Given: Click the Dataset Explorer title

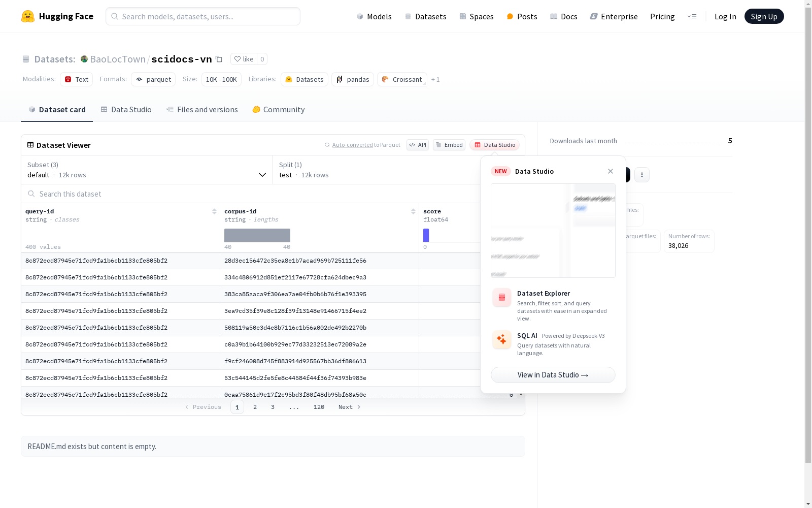Looking at the screenshot, I should [x=544, y=293].
